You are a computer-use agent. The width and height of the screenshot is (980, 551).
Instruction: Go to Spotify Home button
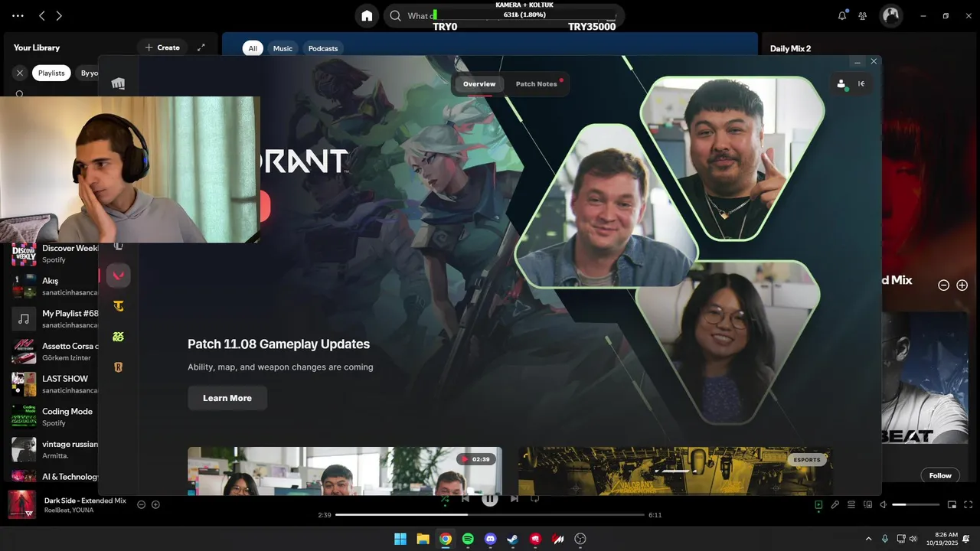point(367,15)
